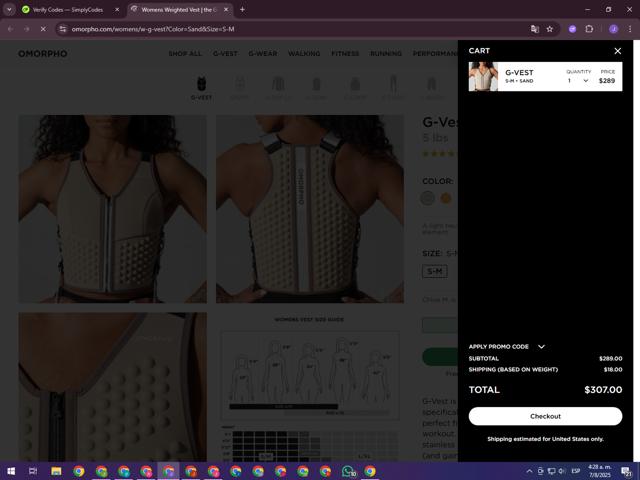This screenshot has height=480, width=640.
Task: Go back to the previous page
Action: point(11,29)
